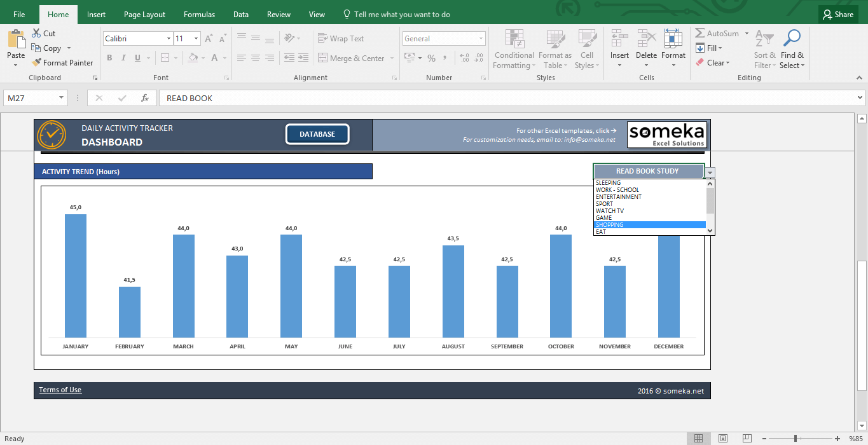Choose ENTERTAINMENT from the activity list
This screenshot has height=445, width=868.
[650, 197]
